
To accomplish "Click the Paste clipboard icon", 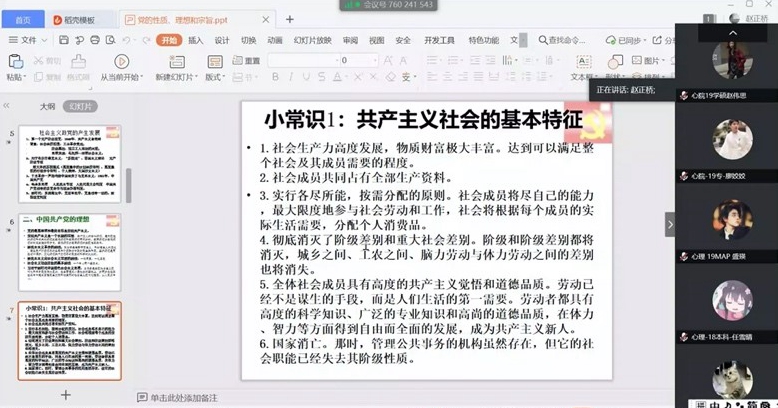I will pyautogui.click(x=14, y=62).
